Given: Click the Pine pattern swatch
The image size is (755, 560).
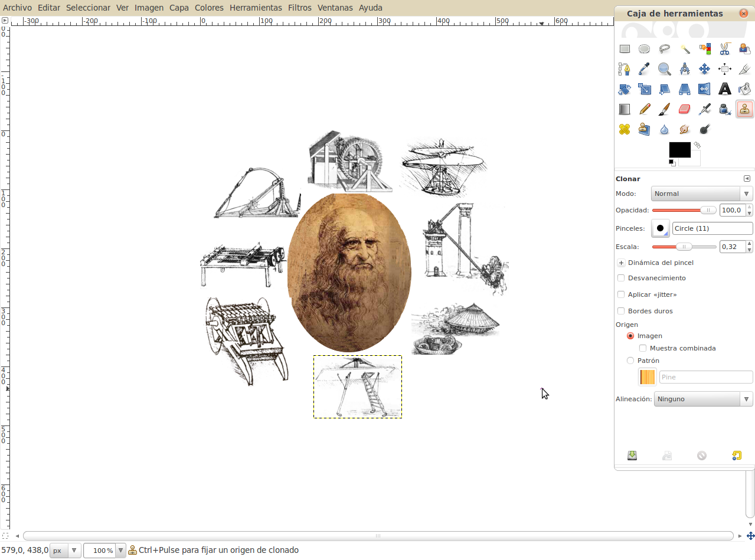Looking at the screenshot, I should point(647,376).
